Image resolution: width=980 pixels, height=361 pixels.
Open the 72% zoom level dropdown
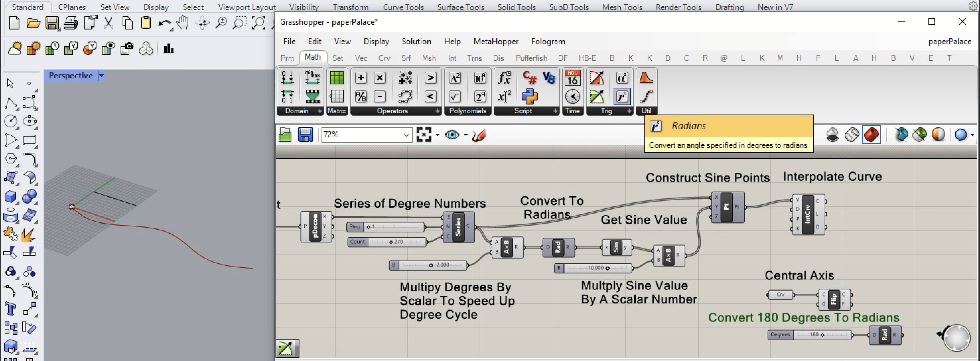(406, 135)
